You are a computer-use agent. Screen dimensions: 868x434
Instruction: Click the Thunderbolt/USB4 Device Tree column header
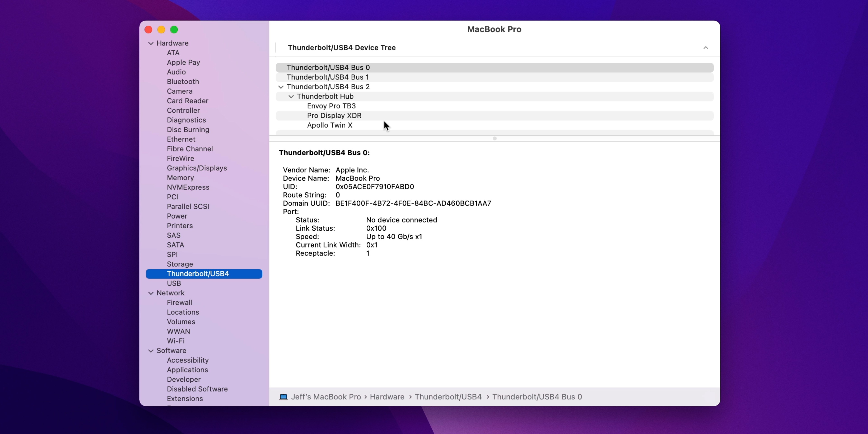coord(342,48)
